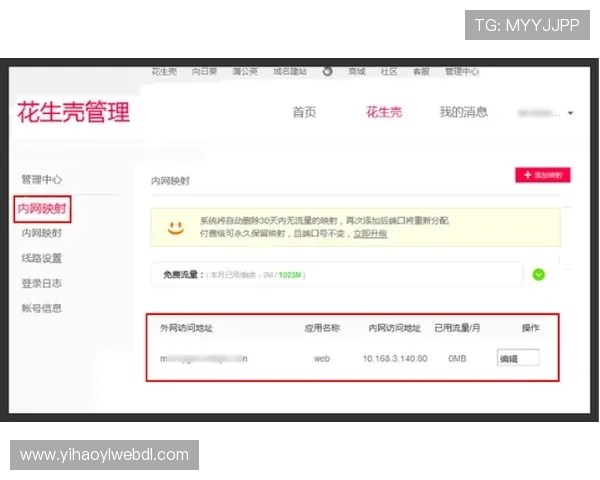
Task: Open 管理中心 link in the top bar
Action: pyautogui.click(x=461, y=72)
